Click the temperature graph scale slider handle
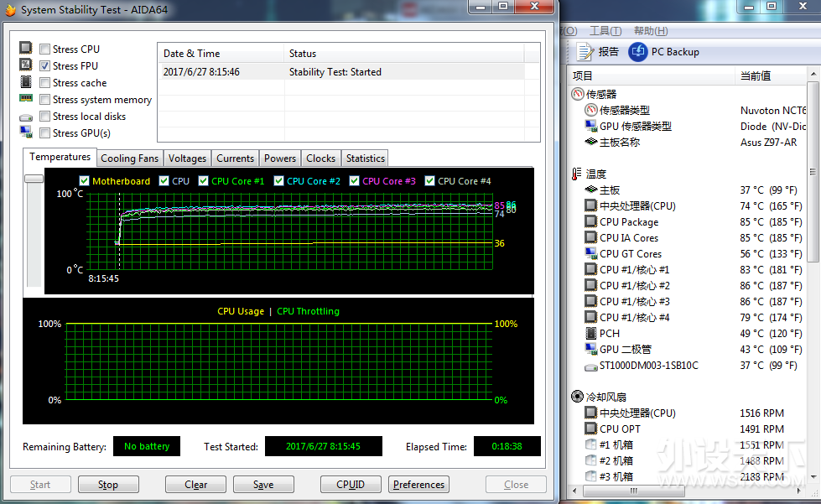 [x=34, y=179]
